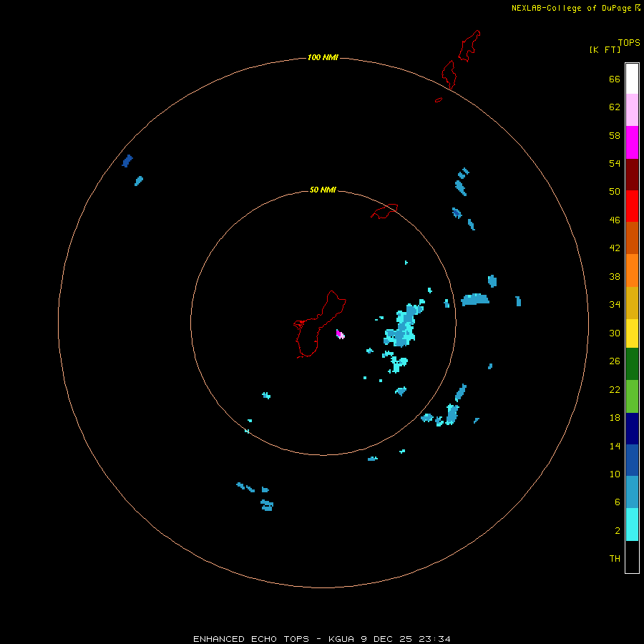Click the dark green 30 K FT swatch

[x=632, y=364]
